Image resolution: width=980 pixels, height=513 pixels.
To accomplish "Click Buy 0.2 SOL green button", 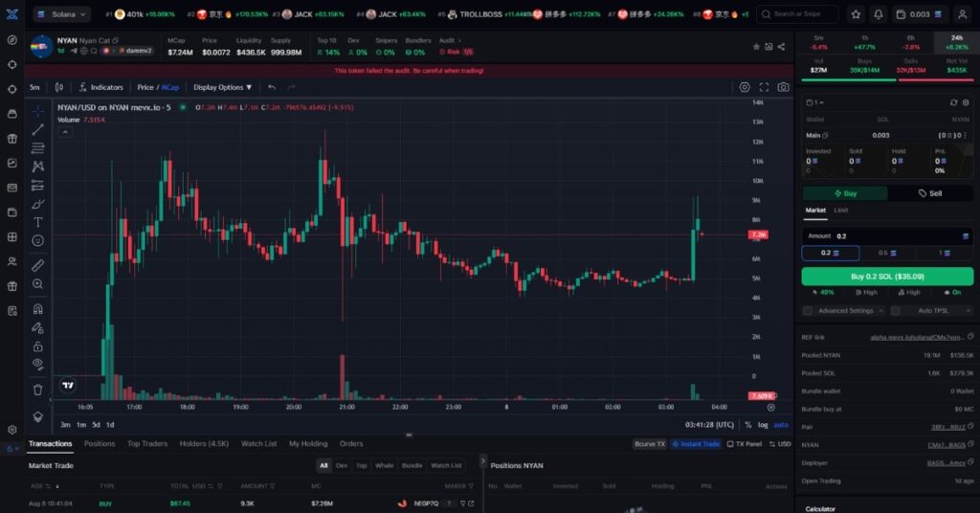I will (887, 277).
